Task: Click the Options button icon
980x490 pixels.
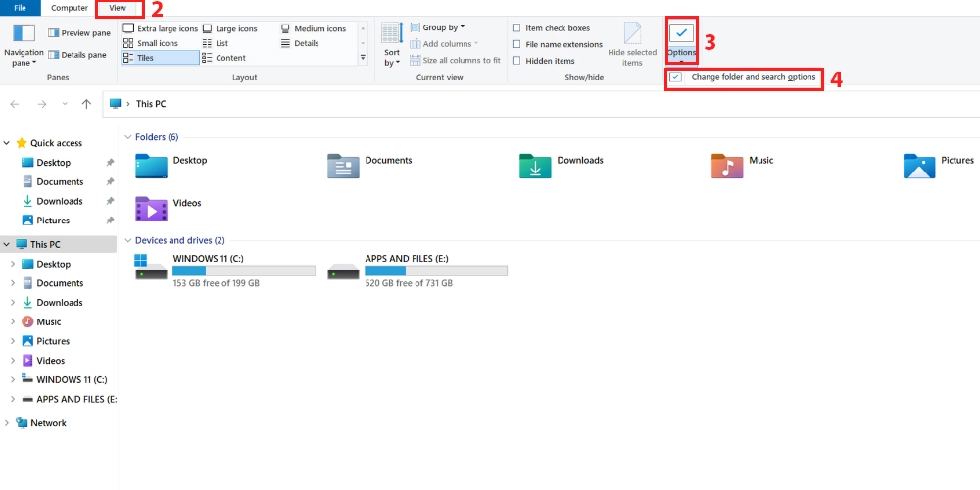Action: [681, 32]
